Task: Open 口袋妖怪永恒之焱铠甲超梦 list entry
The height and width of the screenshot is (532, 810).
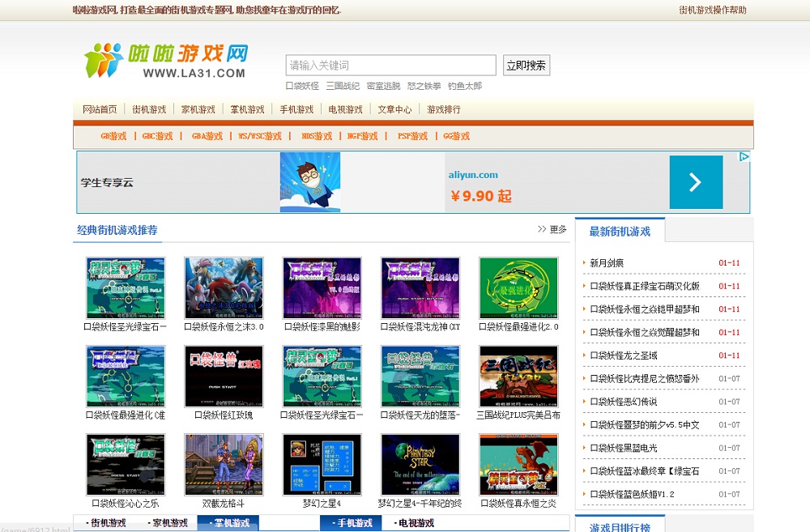Action: (x=645, y=309)
